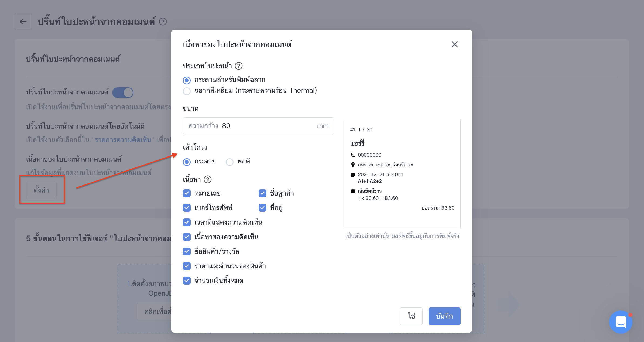Click the ใช่ button
The height and width of the screenshot is (342, 644).
coord(411,316)
